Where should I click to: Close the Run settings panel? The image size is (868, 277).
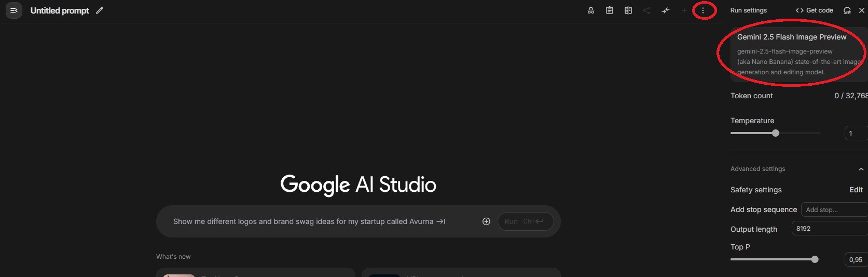pos(862,10)
